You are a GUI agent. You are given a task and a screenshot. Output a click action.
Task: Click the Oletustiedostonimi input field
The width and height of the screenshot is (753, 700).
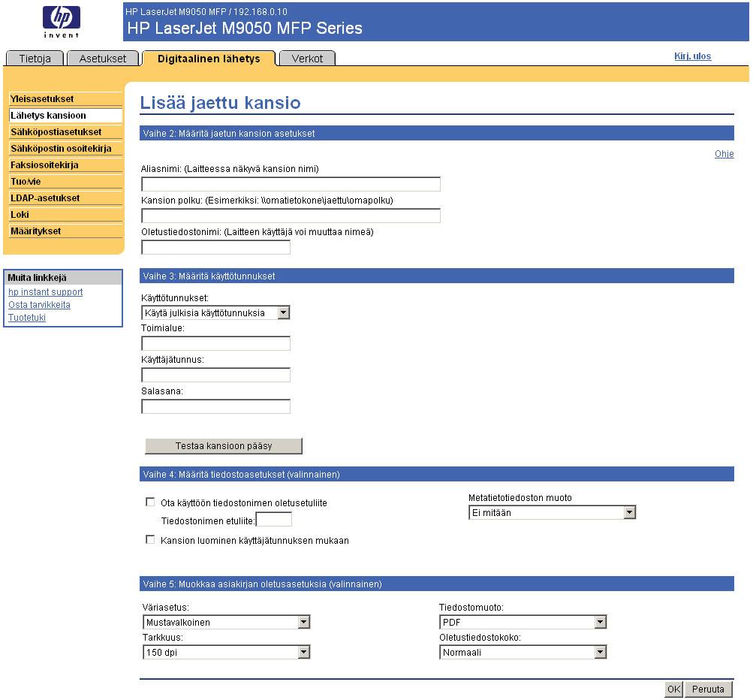tap(215, 247)
